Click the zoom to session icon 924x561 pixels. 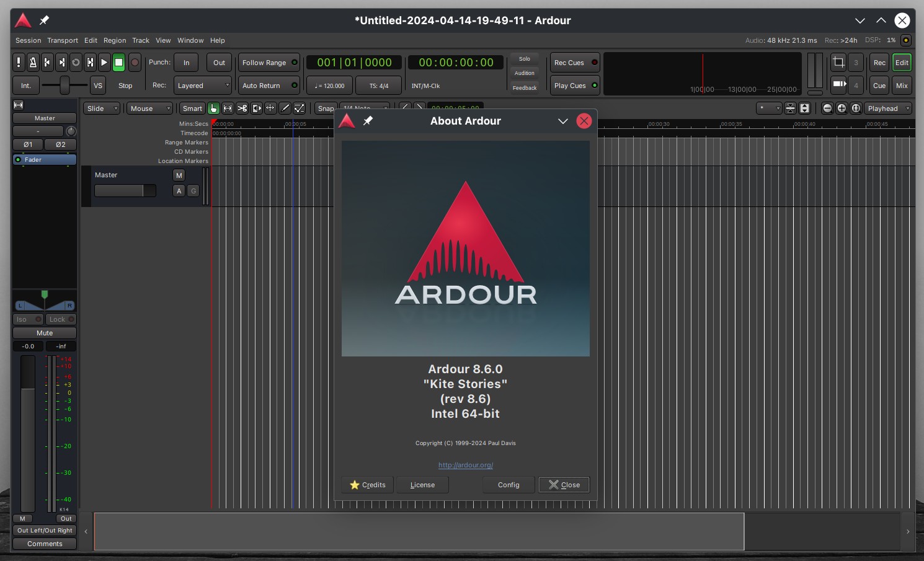[x=856, y=108]
